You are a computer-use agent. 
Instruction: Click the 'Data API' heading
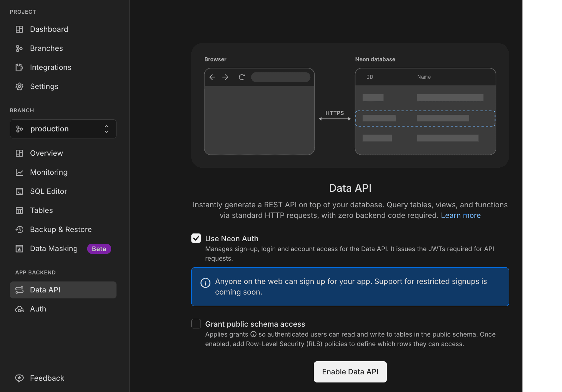(350, 188)
